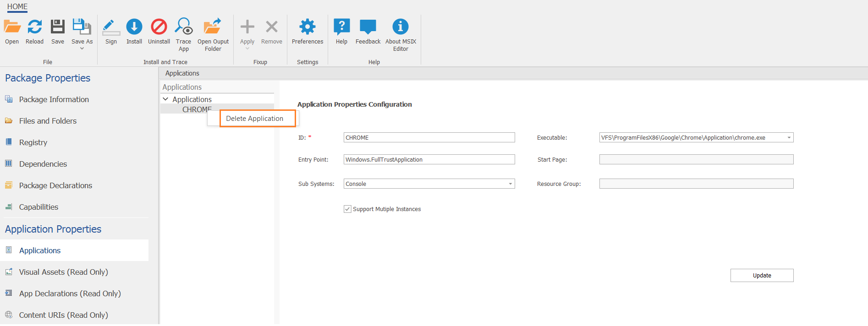Screen dimensions: 868x326
Task: Open Files and Folders section
Action: point(48,121)
